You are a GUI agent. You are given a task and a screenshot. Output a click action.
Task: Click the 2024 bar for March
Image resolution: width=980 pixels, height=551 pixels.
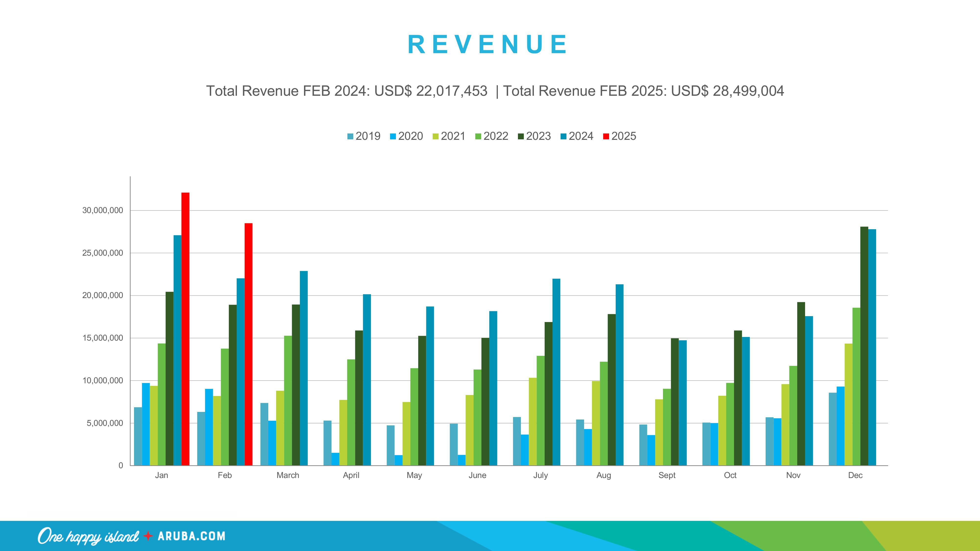tap(304, 368)
